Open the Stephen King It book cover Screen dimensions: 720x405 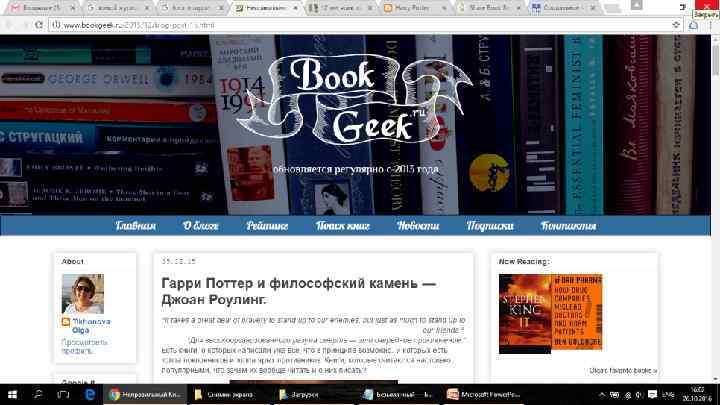(x=525, y=314)
